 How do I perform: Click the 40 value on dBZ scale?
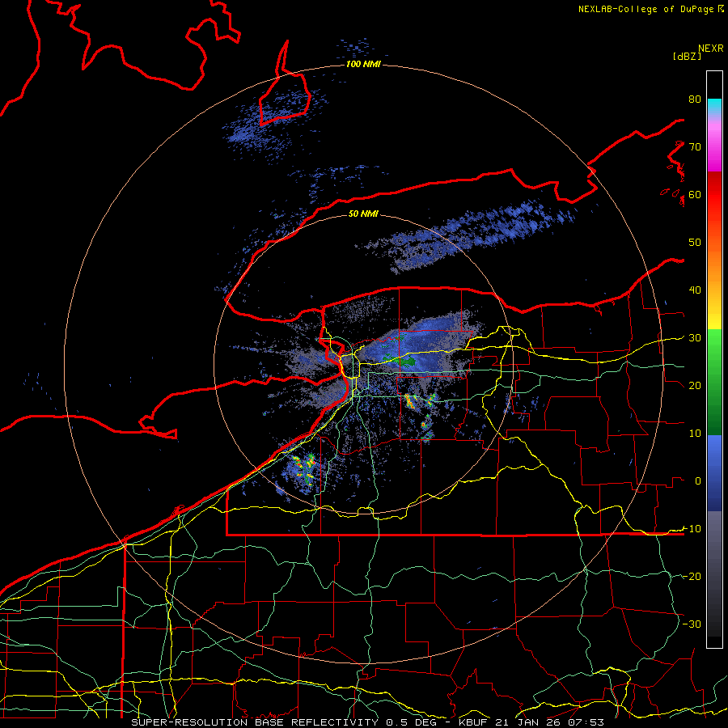(x=695, y=290)
